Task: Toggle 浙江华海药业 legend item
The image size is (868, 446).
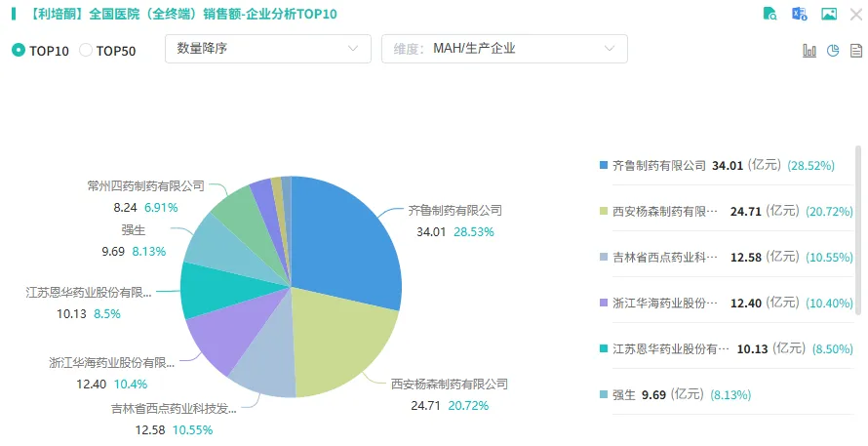Action: coord(663,304)
